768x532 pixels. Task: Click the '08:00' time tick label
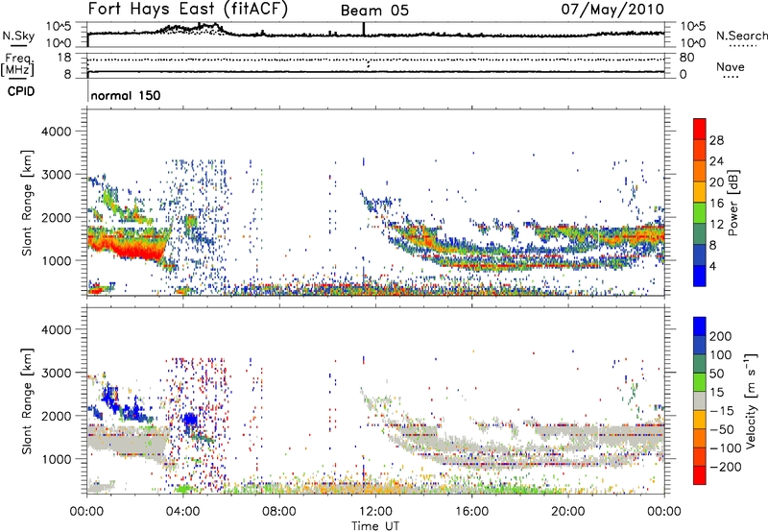(x=279, y=512)
